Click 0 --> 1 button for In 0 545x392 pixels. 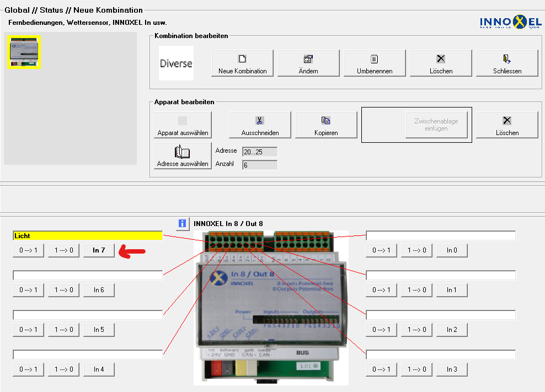[x=381, y=250]
